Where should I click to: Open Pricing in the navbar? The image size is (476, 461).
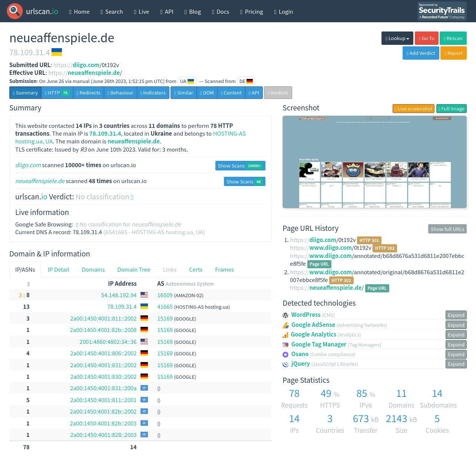252,11
